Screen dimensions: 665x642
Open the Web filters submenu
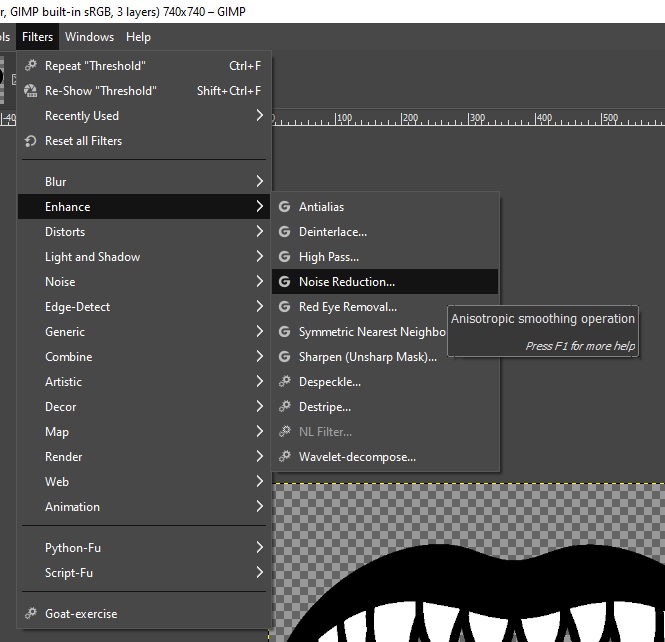pyautogui.click(x=144, y=482)
